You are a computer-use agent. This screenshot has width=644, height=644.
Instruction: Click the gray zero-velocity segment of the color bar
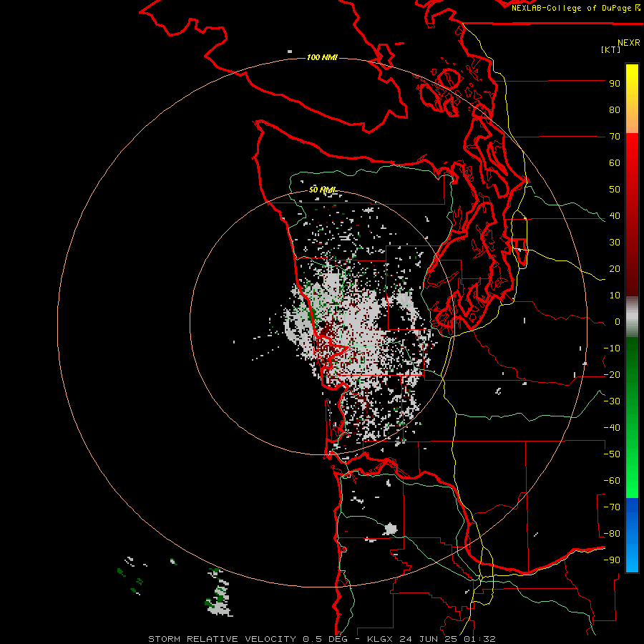[632, 317]
